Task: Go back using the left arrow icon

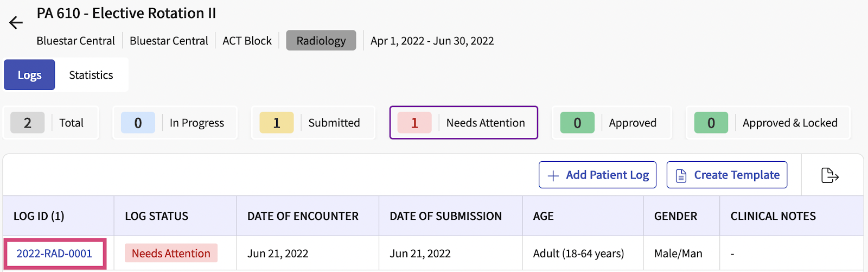Action: tap(16, 22)
